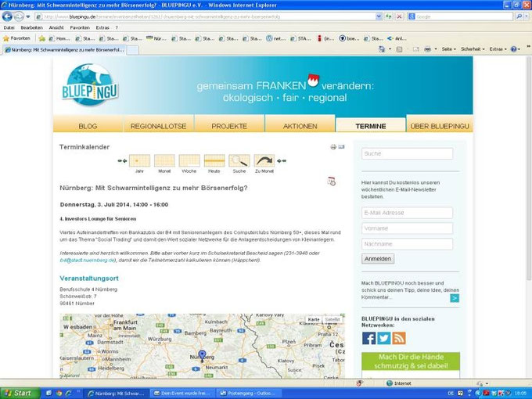Click the Vorname newsletter field
This screenshot has height=399, width=532.
coord(407,228)
